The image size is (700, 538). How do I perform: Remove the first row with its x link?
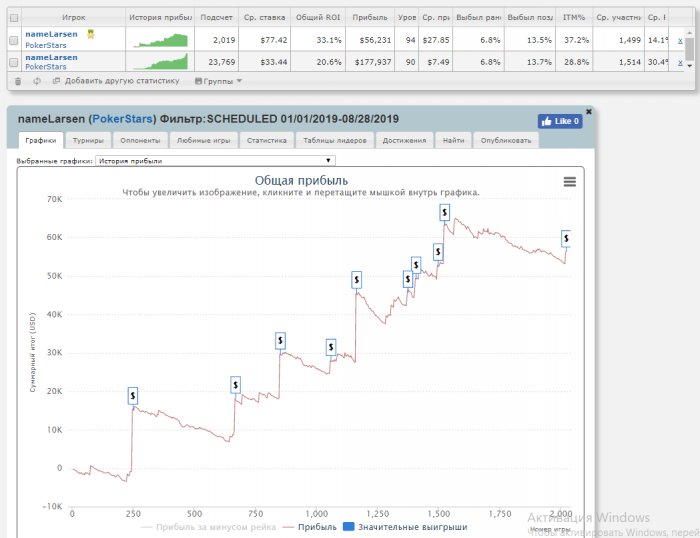(x=680, y=41)
